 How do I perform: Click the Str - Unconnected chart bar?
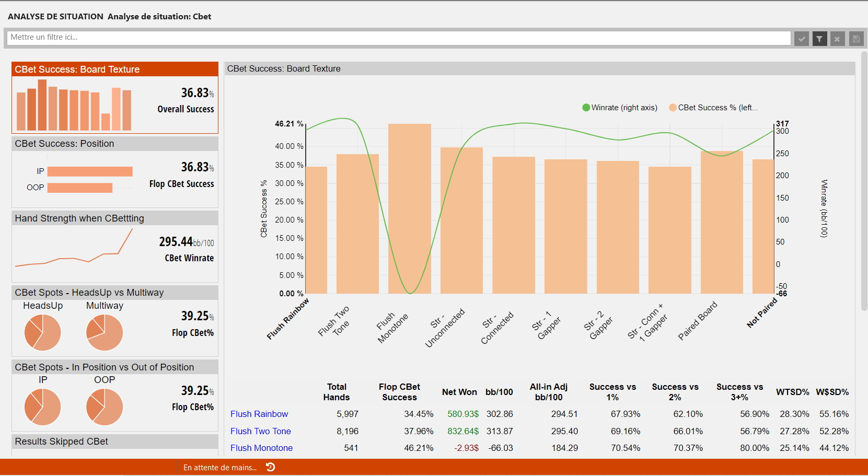461,220
